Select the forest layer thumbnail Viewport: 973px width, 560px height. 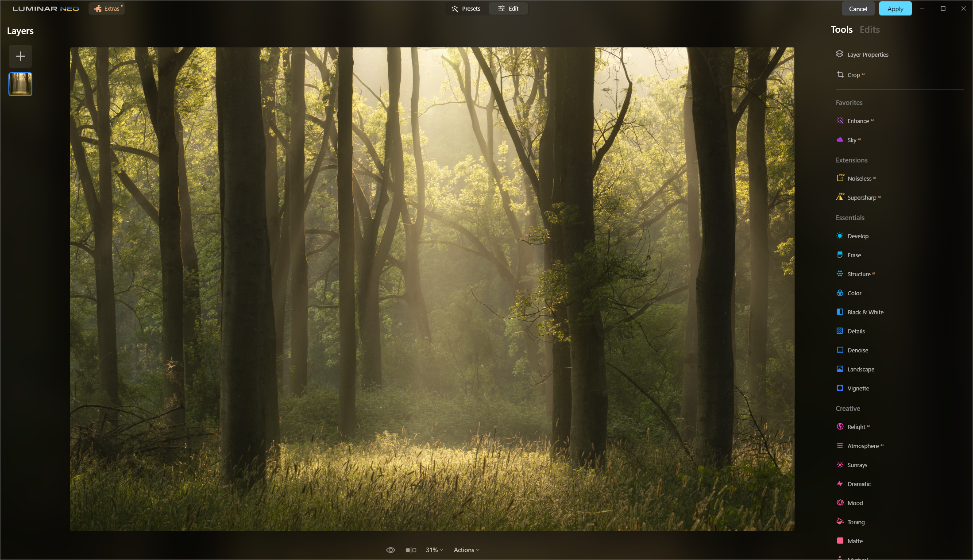click(20, 84)
